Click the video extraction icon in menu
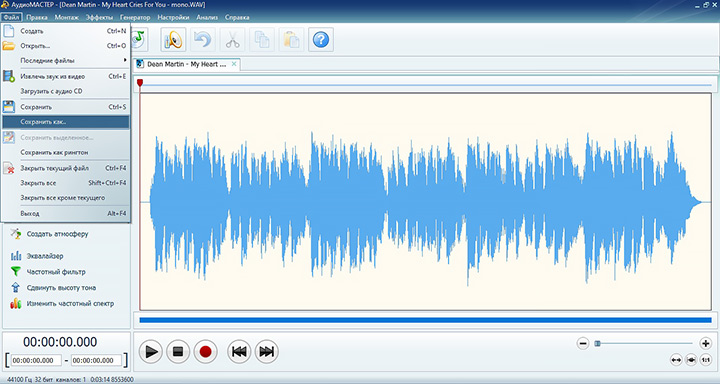The height and width of the screenshot is (384, 720). 9,76
